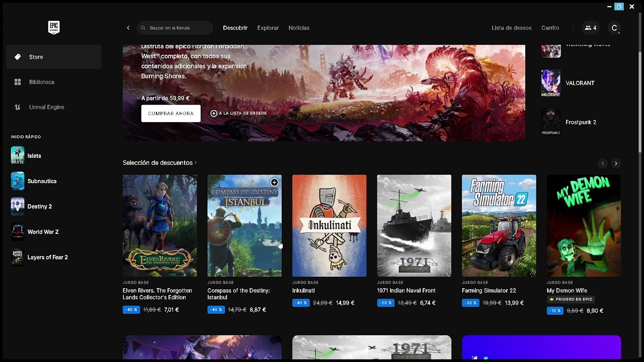Image resolution: width=644 pixels, height=362 pixels.
Task: Select Frostpunk 2 in the side list
Action: 581,122
